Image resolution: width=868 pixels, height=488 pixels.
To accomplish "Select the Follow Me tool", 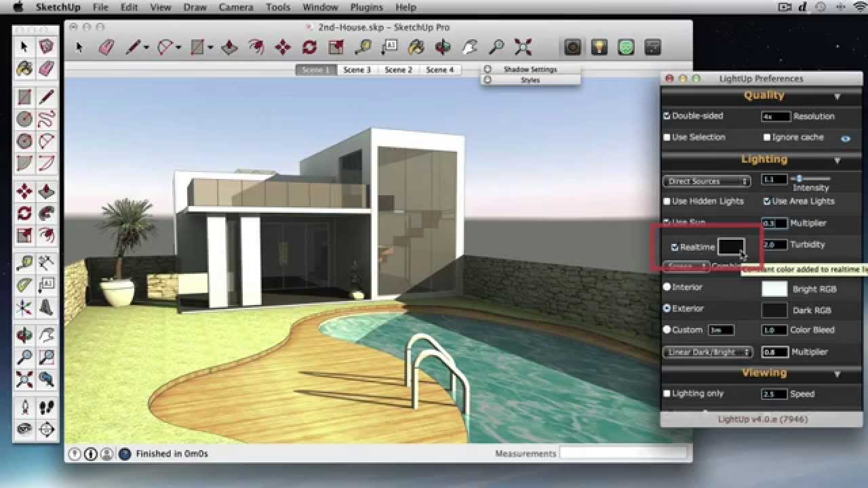I will [46, 213].
